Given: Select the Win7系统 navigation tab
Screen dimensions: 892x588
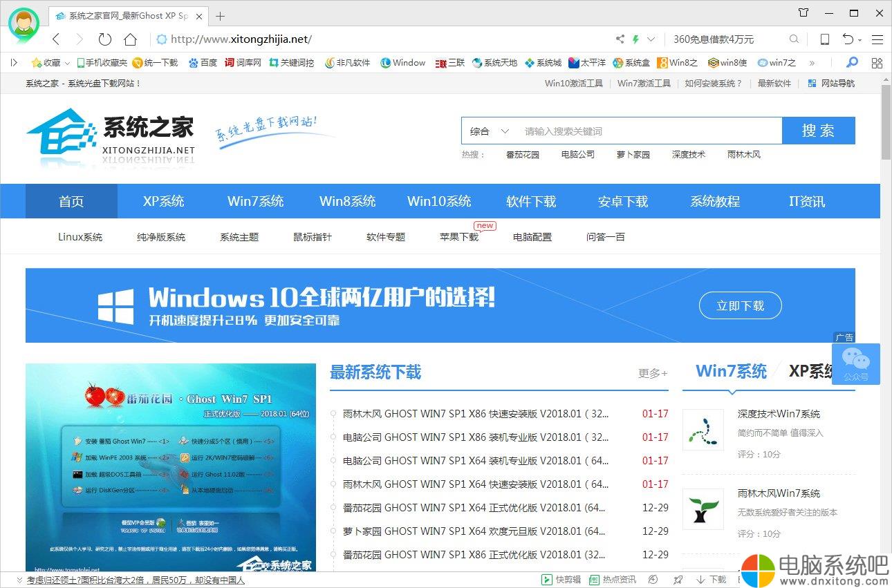Looking at the screenshot, I should click(256, 201).
